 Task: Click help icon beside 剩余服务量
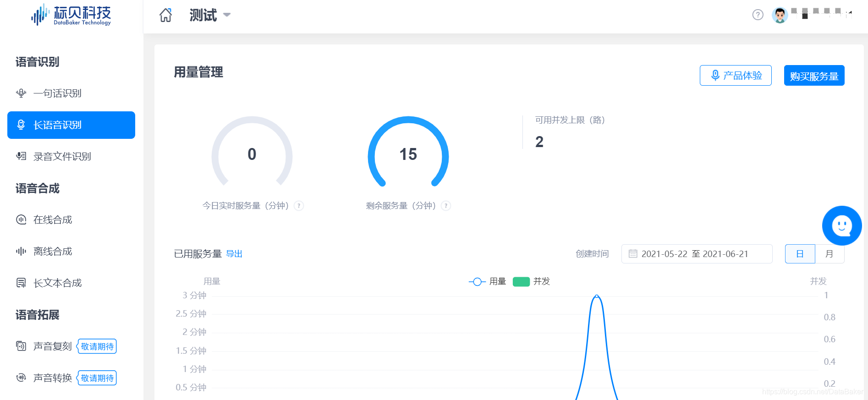446,206
